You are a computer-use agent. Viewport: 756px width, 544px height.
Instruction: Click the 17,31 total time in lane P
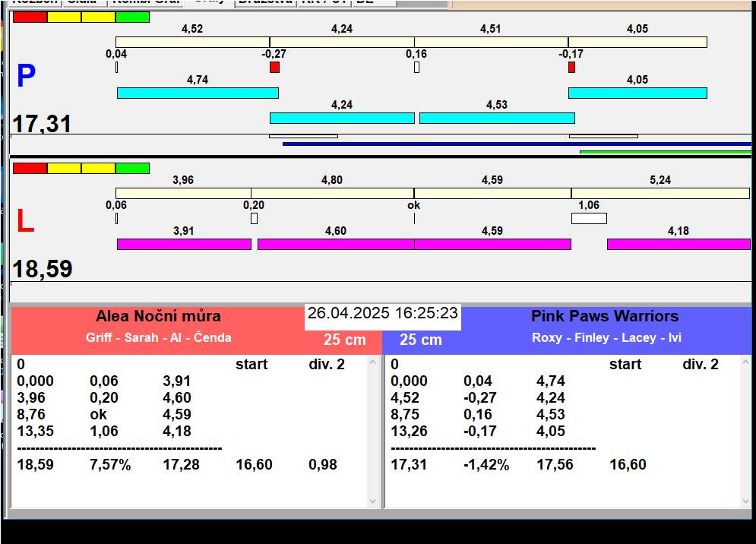42,123
